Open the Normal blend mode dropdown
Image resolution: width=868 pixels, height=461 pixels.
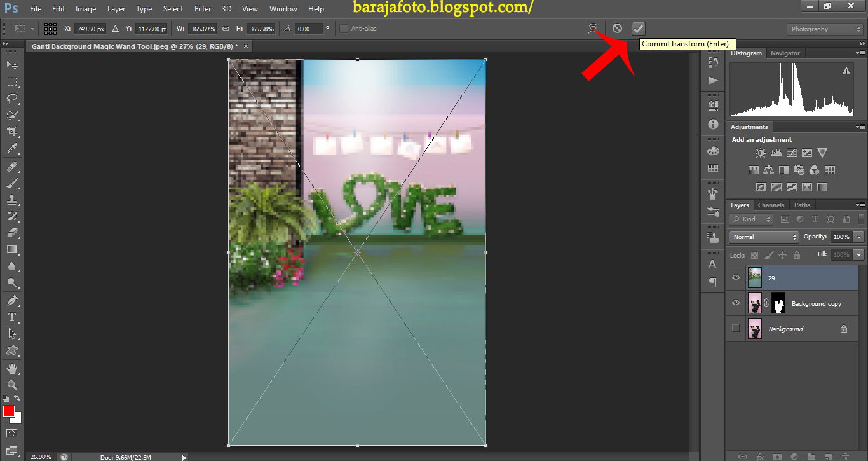click(x=763, y=237)
